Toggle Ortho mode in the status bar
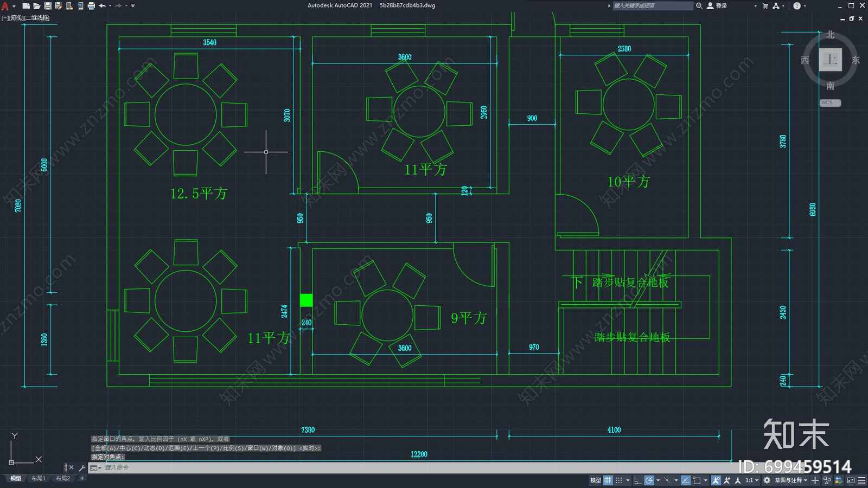Screen dimensions: 868x488 (637, 480)
